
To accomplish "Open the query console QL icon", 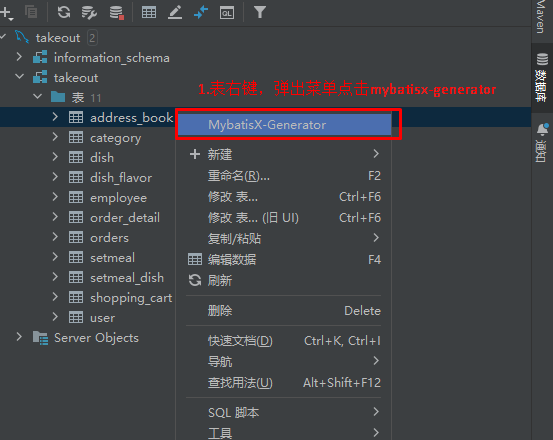I will [x=227, y=13].
